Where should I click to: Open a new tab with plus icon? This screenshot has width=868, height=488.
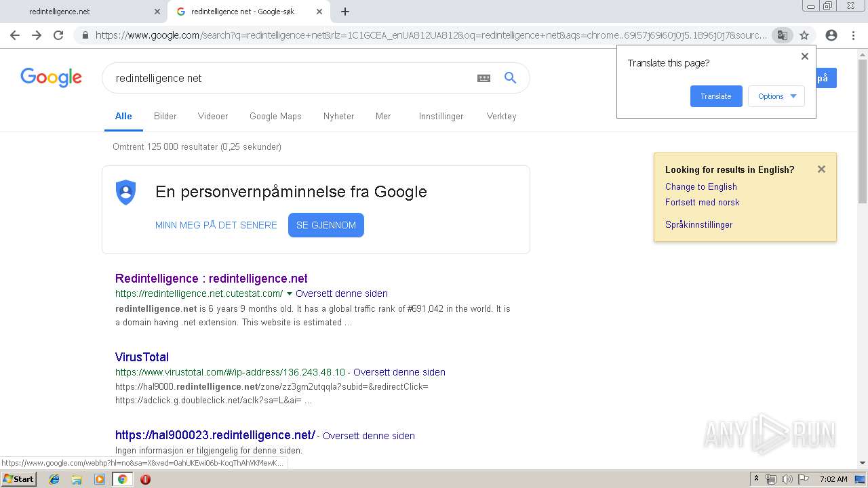(x=345, y=12)
